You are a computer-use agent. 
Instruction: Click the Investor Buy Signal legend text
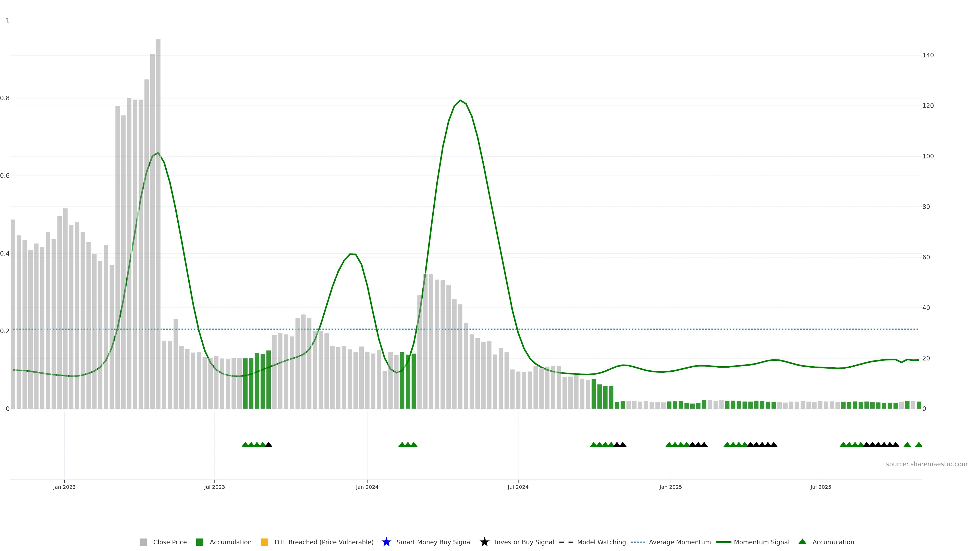(x=524, y=542)
